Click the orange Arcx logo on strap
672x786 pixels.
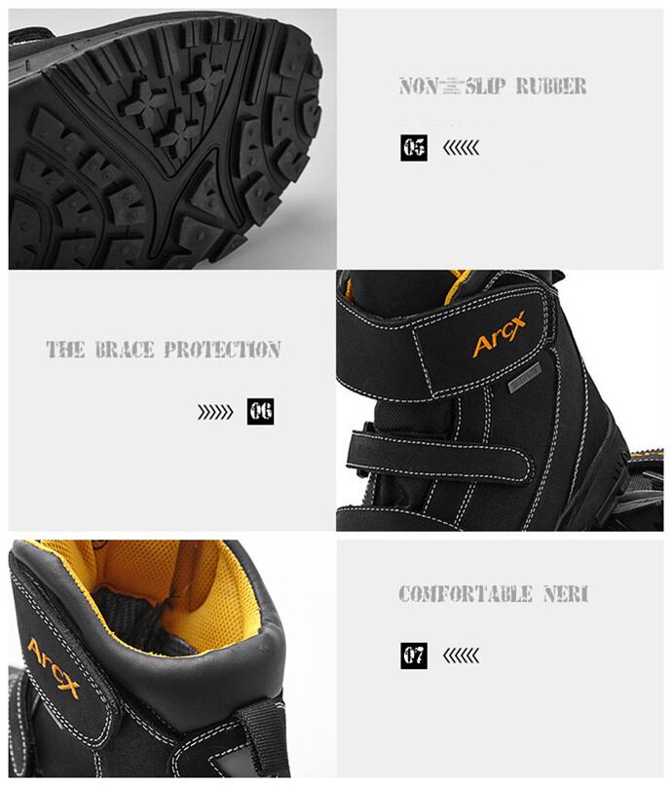[499, 335]
